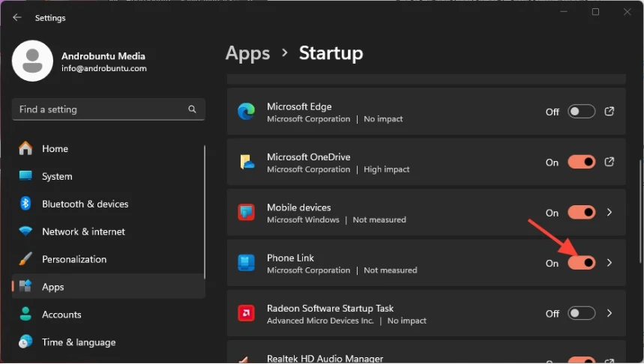Select Time & language in sidebar
644x364 pixels.
(x=109, y=342)
